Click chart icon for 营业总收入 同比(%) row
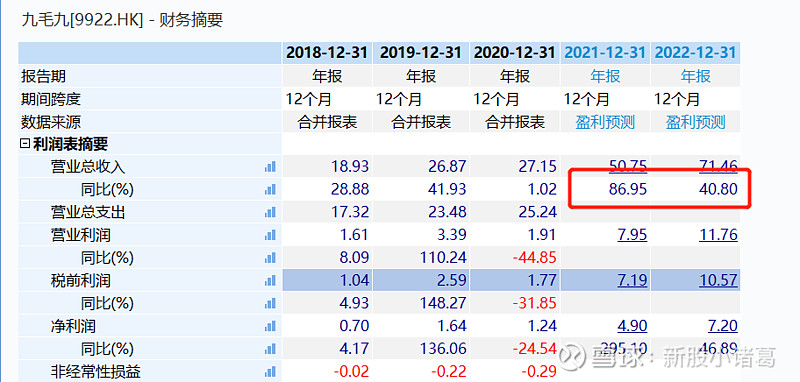800x382 pixels. click(x=270, y=190)
